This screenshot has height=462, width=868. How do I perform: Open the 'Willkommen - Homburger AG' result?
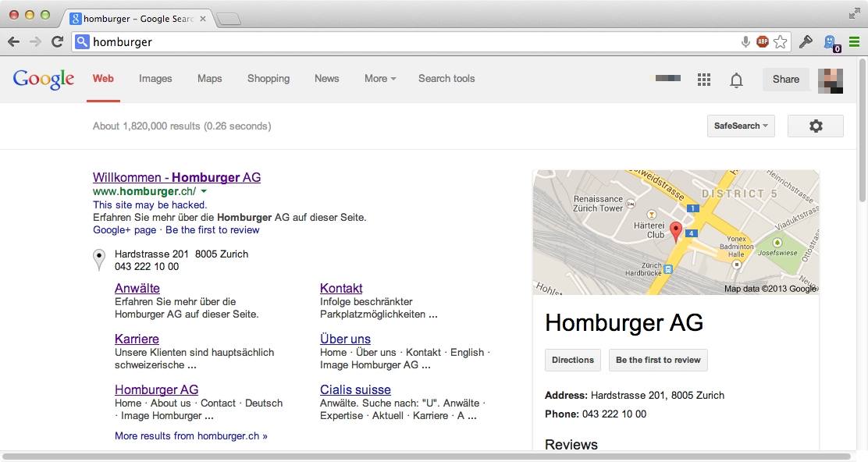coord(176,177)
